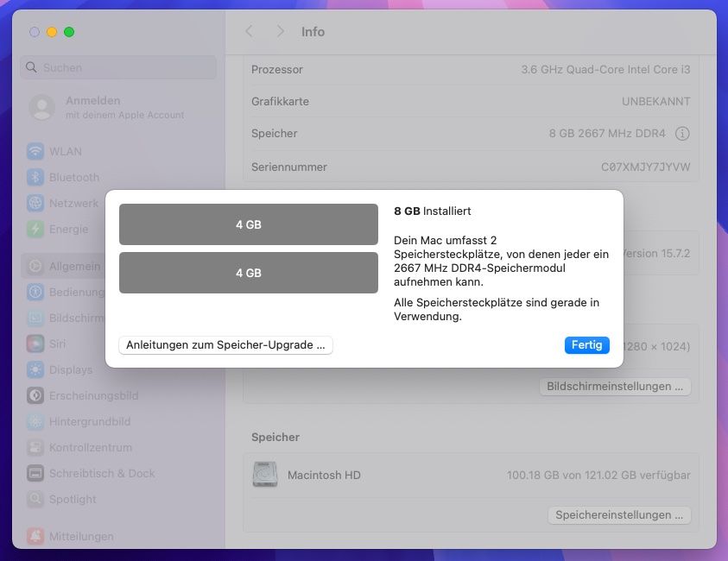Go forward with the right chevron
728x561 pixels.
coord(280,32)
